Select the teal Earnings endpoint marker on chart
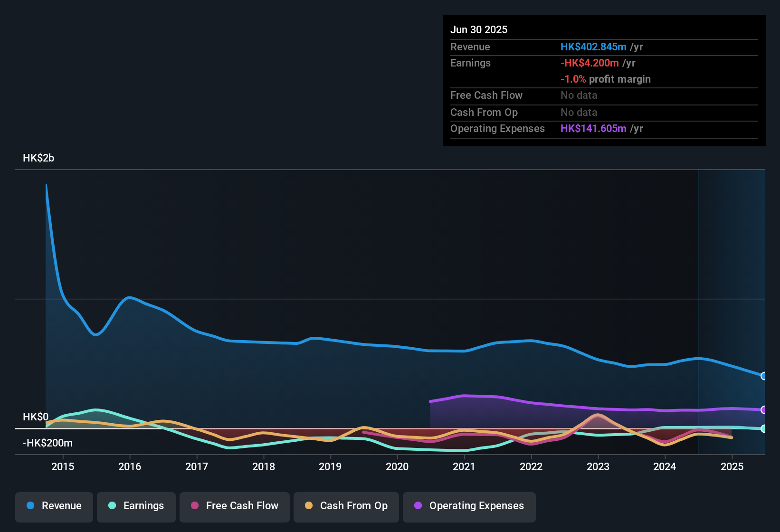780x532 pixels. pos(764,428)
